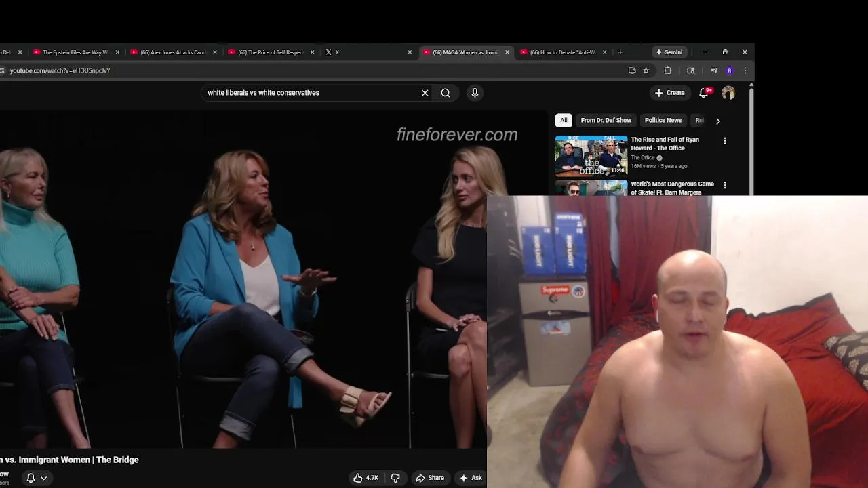Filter by From Dr. Daf Show chip
This screenshot has height=488, width=868.
pyautogui.click(x=606, y=121)
